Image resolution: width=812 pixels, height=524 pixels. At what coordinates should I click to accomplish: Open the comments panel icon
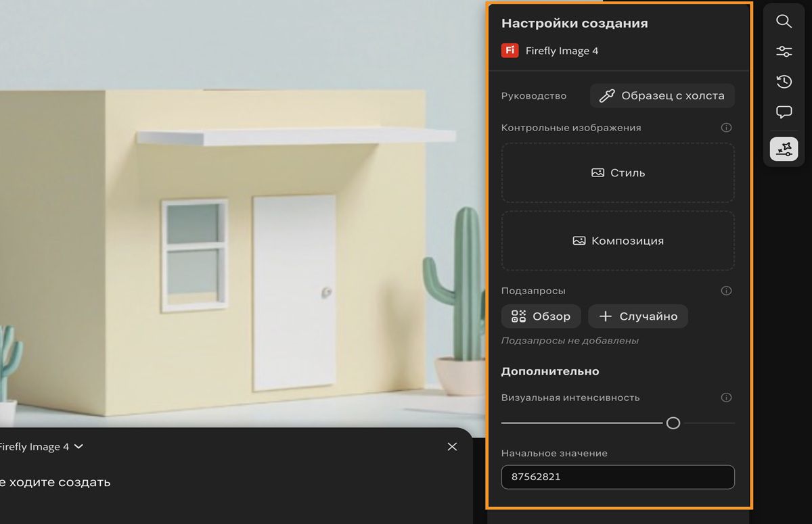click(784, 112)
